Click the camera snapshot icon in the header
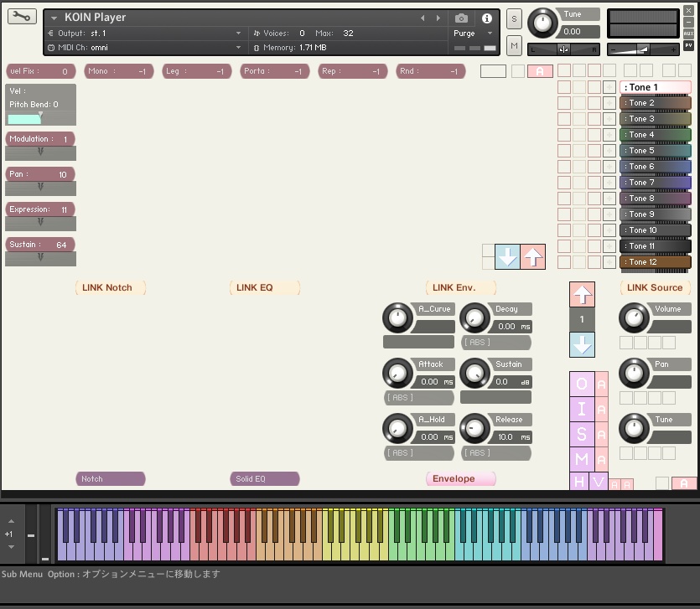 pos(461,18)
